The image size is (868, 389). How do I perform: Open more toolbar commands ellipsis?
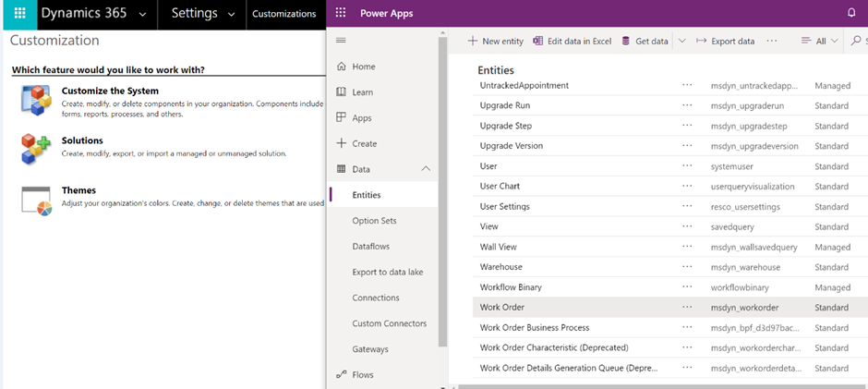click(772, 41)
